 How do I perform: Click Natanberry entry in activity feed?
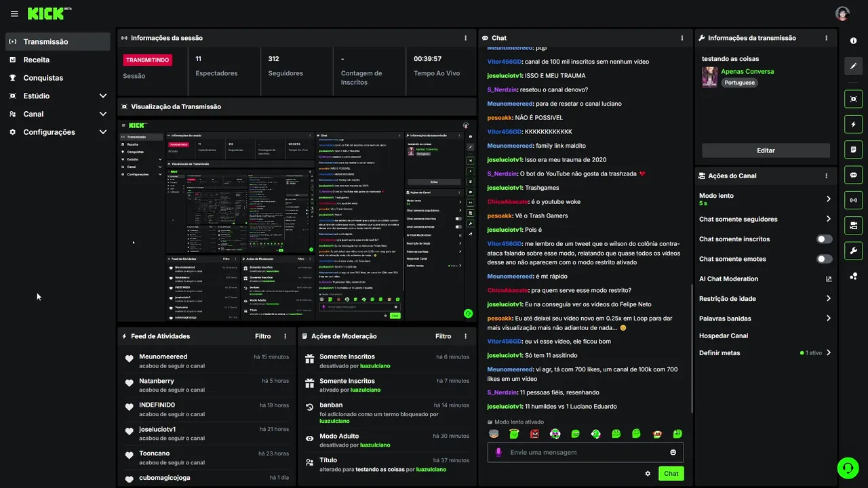207,385
